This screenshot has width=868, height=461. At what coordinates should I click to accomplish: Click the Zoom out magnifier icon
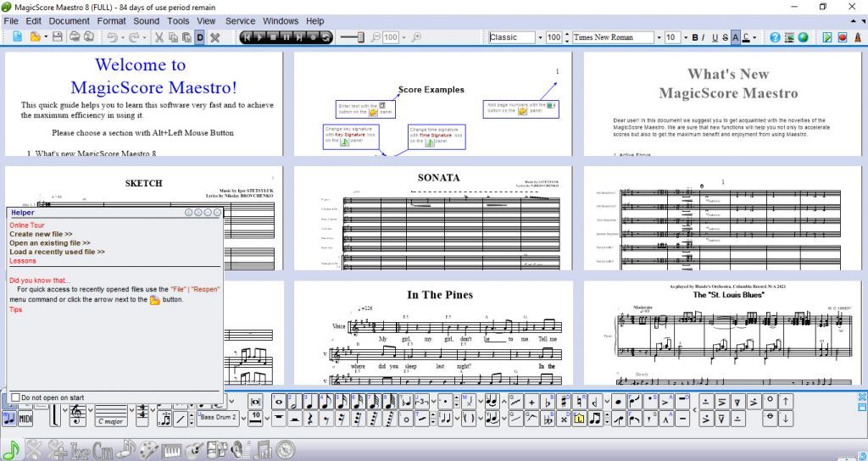pyautogui.click(x=376, y=37)
